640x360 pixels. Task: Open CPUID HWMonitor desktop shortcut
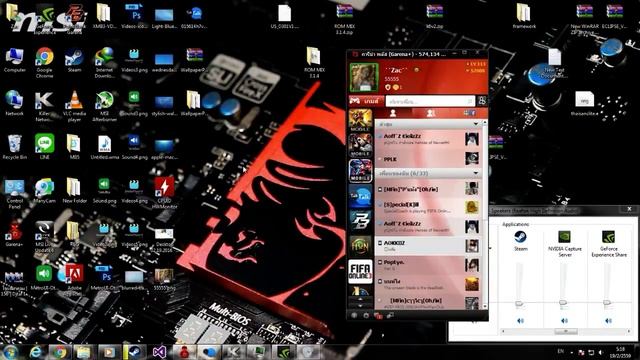pyautogui.click(x=164, y=193)
